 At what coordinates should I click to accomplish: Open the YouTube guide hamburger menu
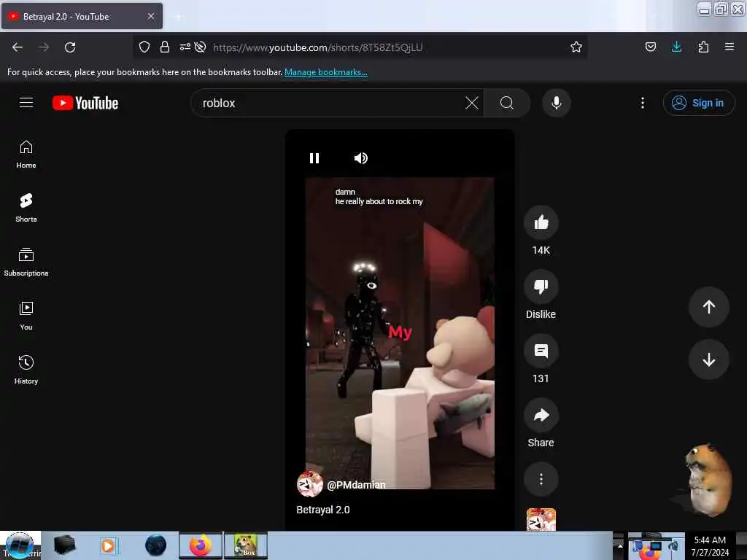[26, 103]
